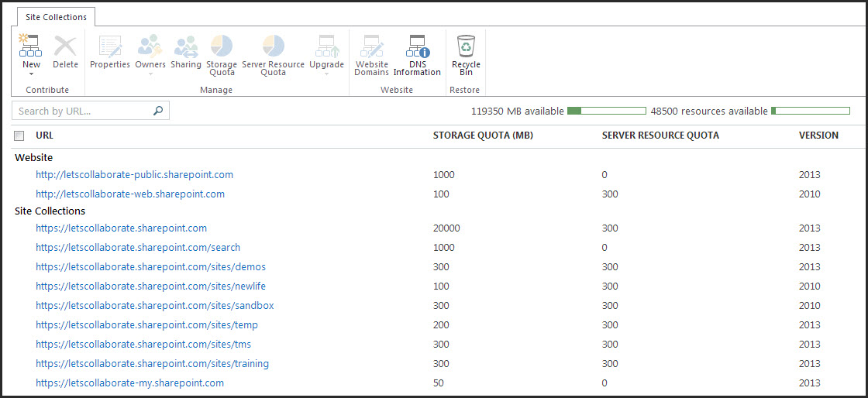The width and height of the screenshot is (868, 398).
Task: Expand the Owners dropdown arrow
Action: (150, 74)
